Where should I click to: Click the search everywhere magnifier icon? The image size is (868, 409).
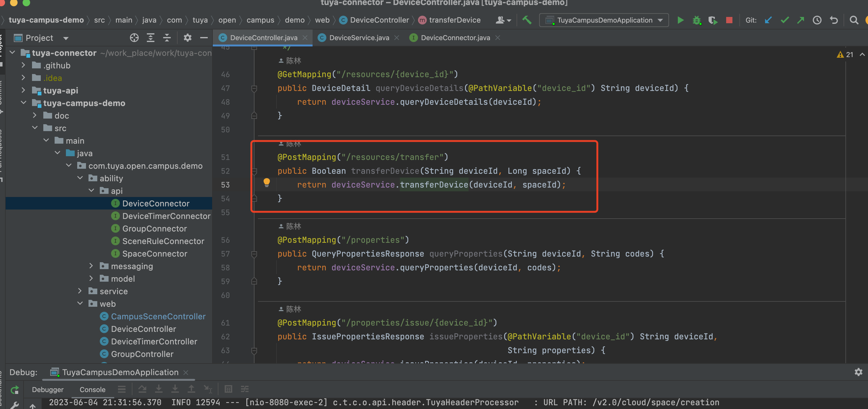[854, 20]
